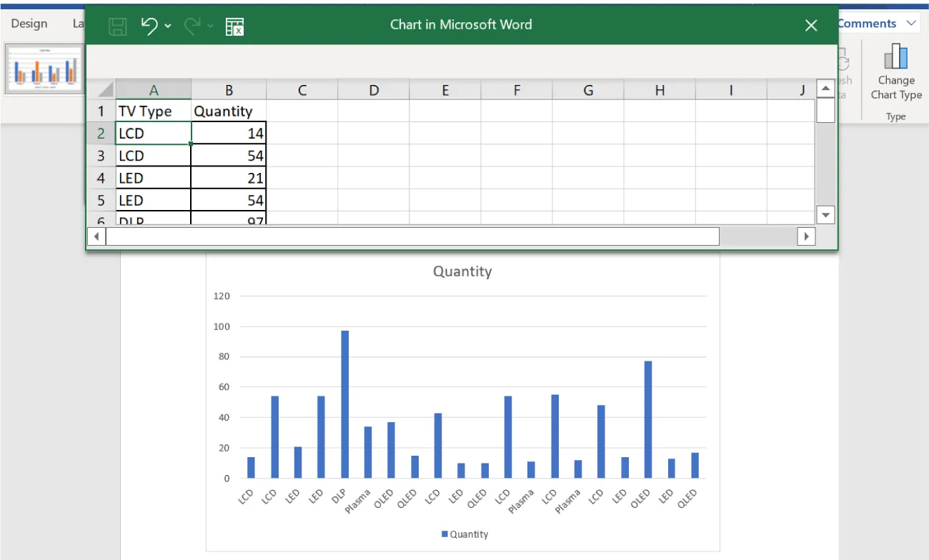Viewport: 929px width, 560px height.
Task: Select the column A header in the data sheet
Action: [152, 89]
